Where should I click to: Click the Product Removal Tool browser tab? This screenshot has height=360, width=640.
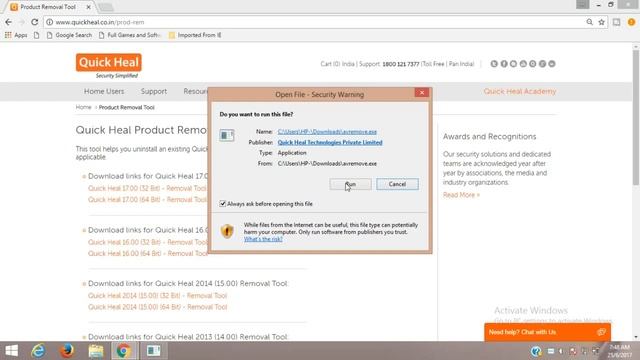(48, 7)
